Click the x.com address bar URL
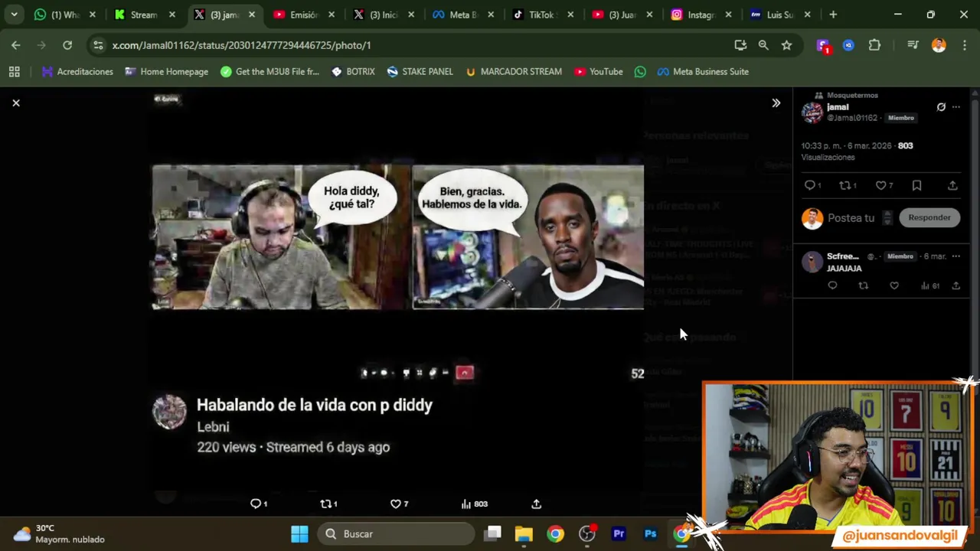Image resolution: width=980 pixels, height=551 pixels. click(241, 45)
